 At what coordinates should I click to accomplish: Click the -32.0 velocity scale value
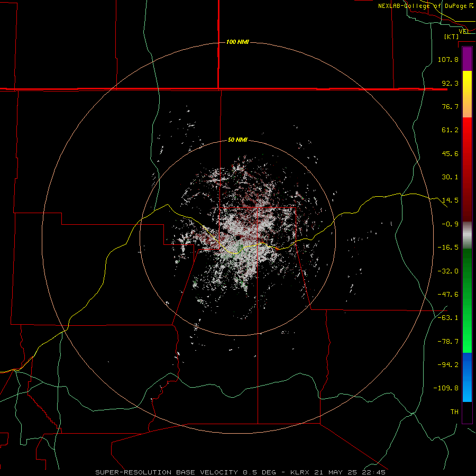448,271
